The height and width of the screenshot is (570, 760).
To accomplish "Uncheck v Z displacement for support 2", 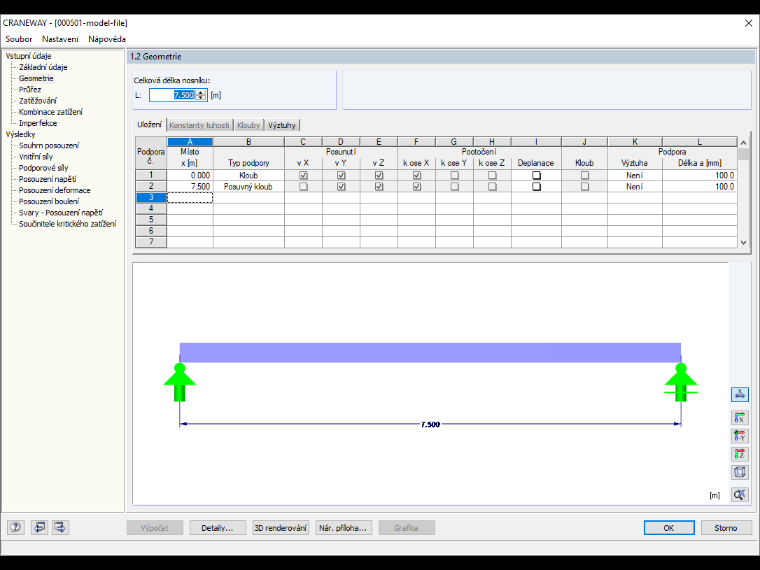I will (379, 187).
